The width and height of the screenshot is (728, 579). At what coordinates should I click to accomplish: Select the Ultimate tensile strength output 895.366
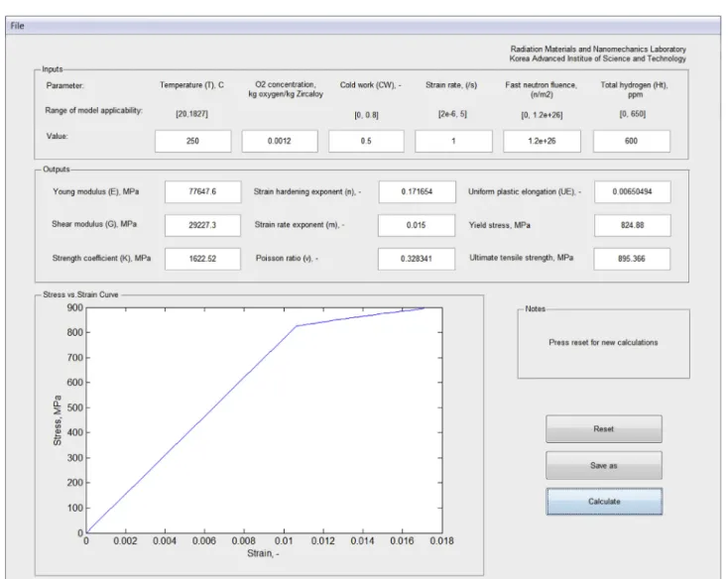click(x=632, y=259)
